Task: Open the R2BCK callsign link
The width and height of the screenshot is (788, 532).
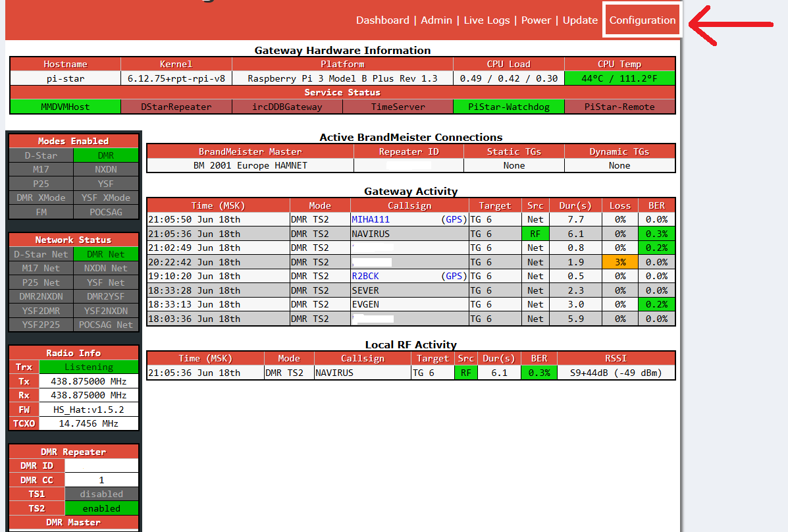Action: [365, 276]
